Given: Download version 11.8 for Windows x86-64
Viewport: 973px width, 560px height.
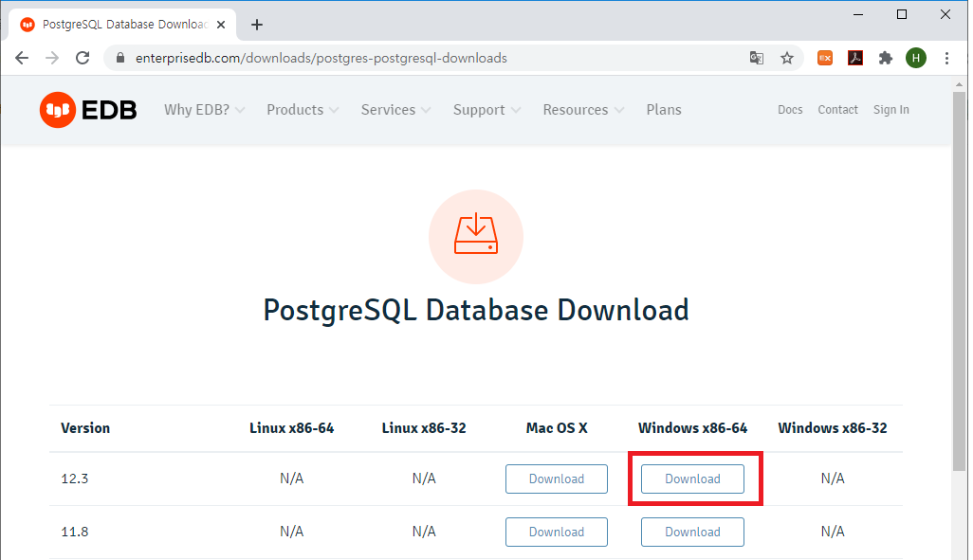Looking at the screenshot, I should pos(692,533).
